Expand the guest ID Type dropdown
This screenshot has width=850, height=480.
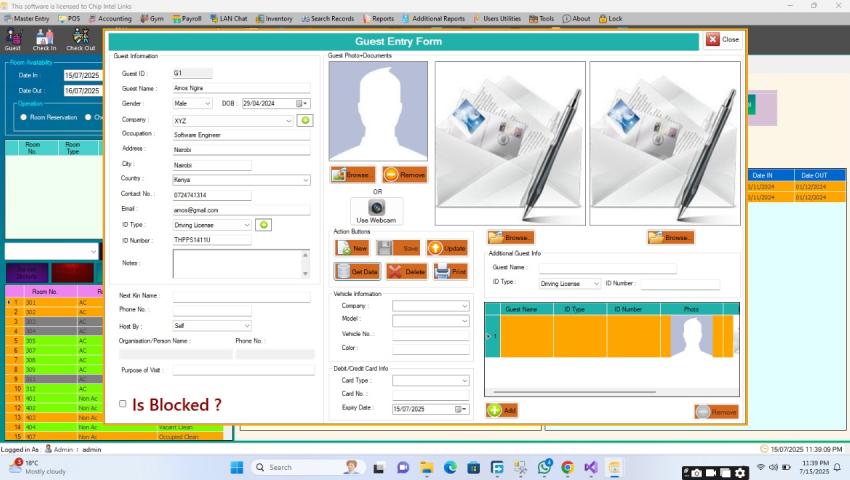247,225
